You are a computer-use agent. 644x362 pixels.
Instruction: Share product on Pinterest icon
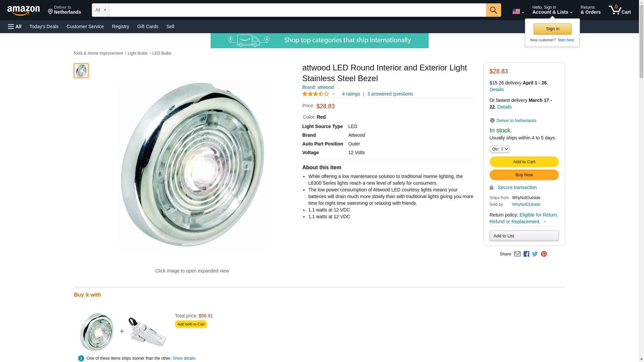543,254
